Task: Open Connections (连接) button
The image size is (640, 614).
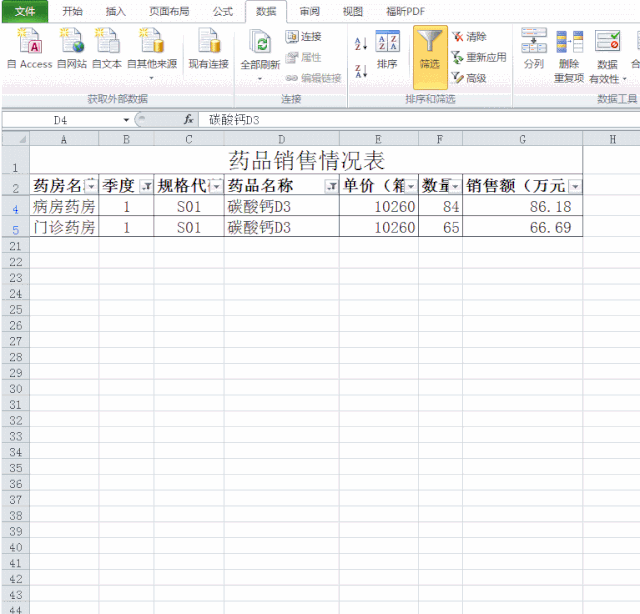Action: click(303, 37)
